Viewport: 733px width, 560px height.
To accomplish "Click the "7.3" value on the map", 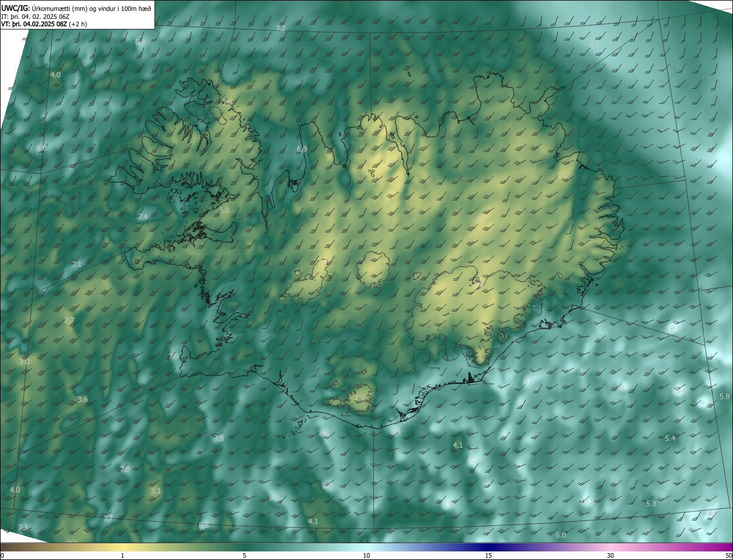I will pos(23,527).
